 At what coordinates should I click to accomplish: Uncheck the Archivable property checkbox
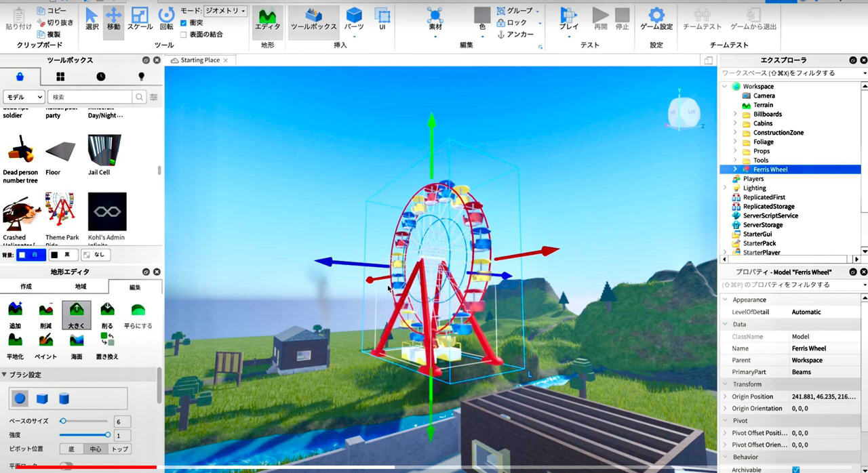[x=795, y=469]
